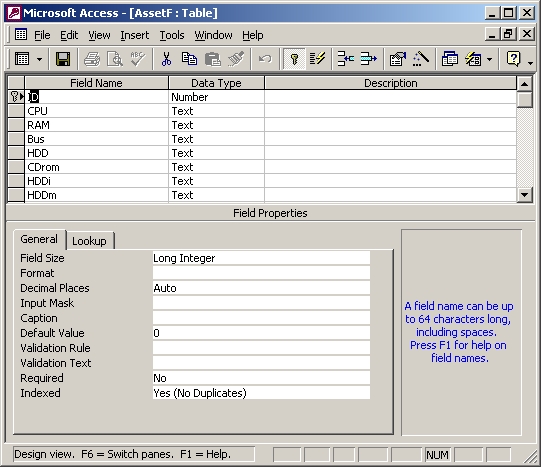This screenshot has height=467, width=541.
Task: Expand the New Object dropdown arrow
Action: point(490,59)
